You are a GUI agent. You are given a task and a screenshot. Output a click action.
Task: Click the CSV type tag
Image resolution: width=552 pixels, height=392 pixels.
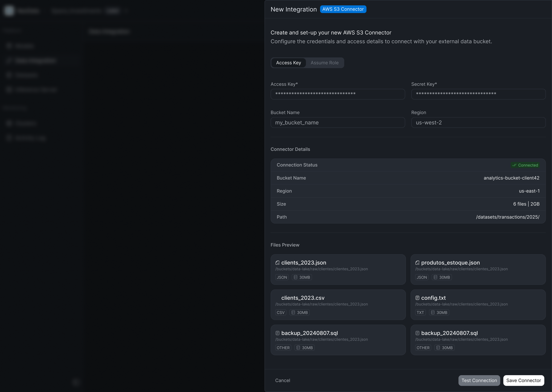coord(281,313)
